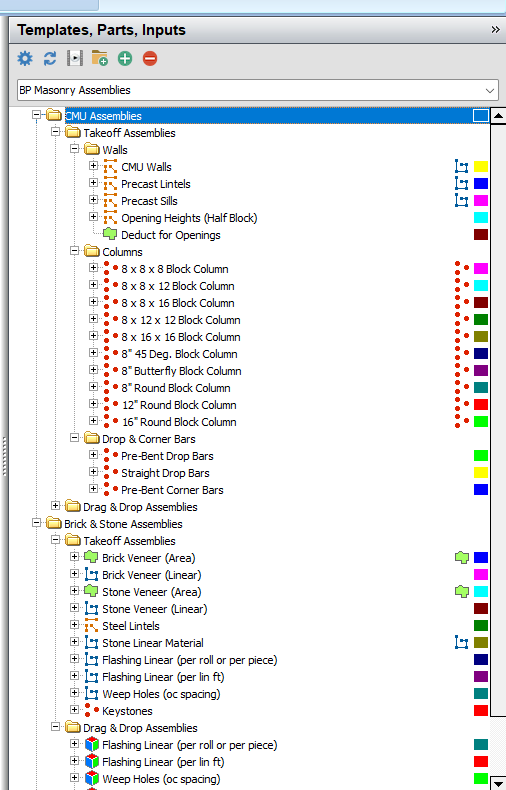Image resolution: width=506 pixels, height=790 pixels.
Task: Expand the Pre-Bent Drop Bars item
Action: tap(93, 454)
